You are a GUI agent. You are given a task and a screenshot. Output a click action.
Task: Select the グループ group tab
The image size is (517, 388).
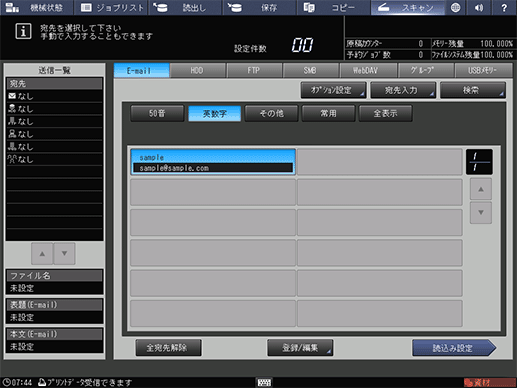[425, 70]
